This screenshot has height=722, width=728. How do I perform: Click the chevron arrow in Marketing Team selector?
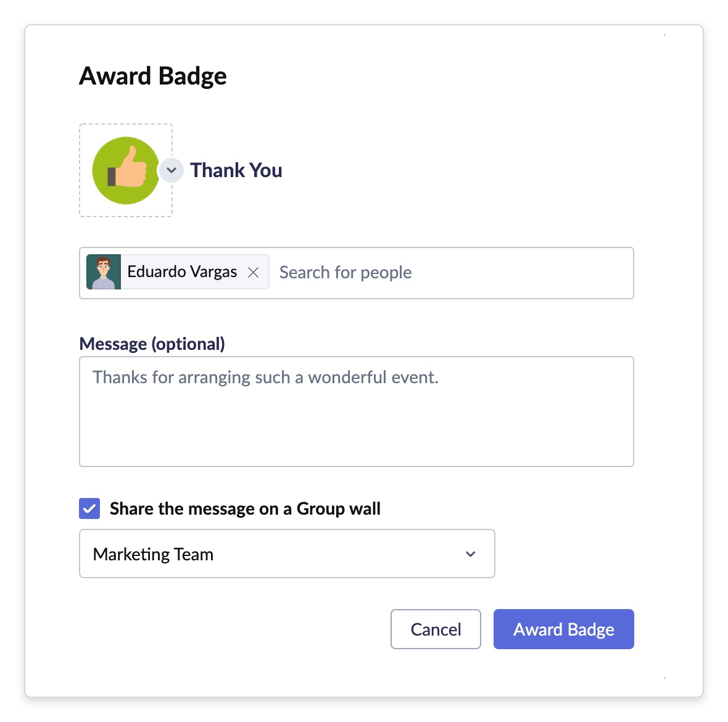(x=470, y=554)
